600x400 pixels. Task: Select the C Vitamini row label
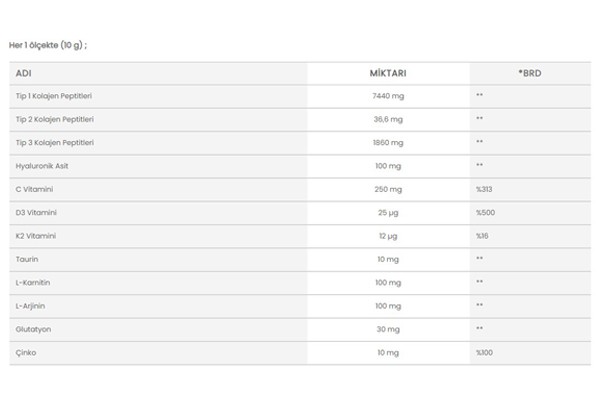(x=35, y=189)
